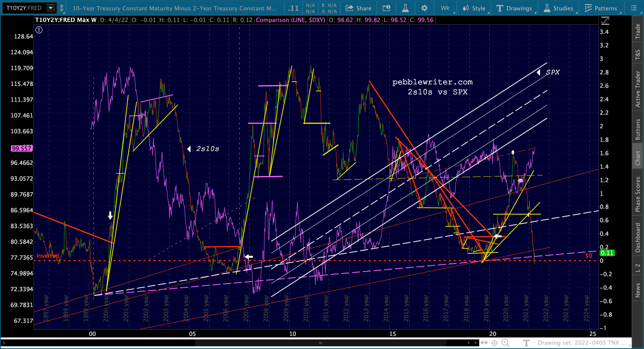Viewport: 644px width, 349px height.
Task: Toggle the price axis scale icon
Action: (x=605, y=20)
